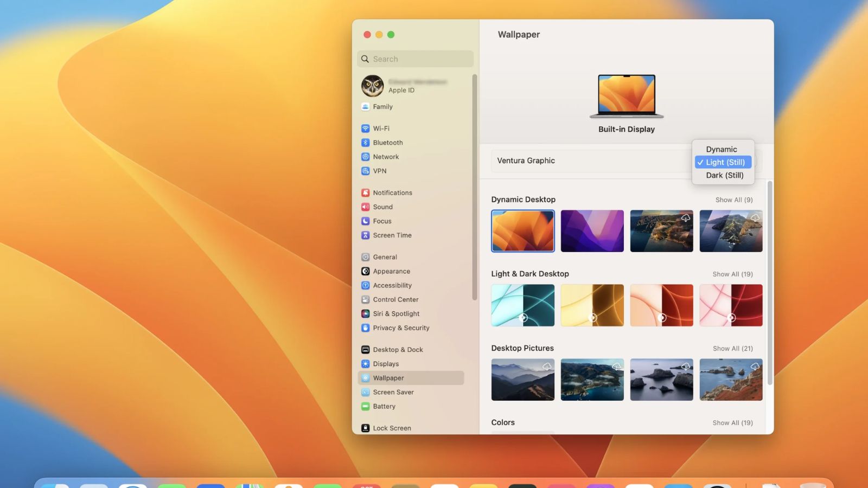Open the Appearance icon
This screenshot has height=488, width=868.
(366, 271)
